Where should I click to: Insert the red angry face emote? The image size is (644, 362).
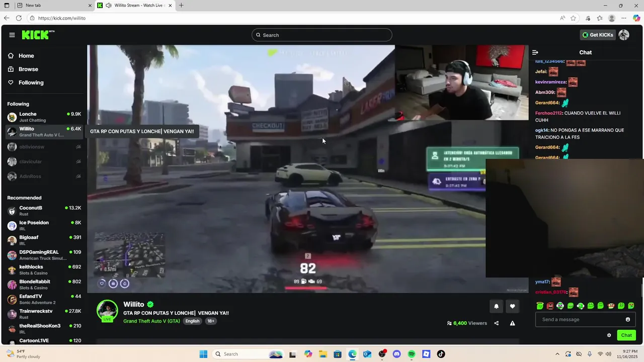550,306
